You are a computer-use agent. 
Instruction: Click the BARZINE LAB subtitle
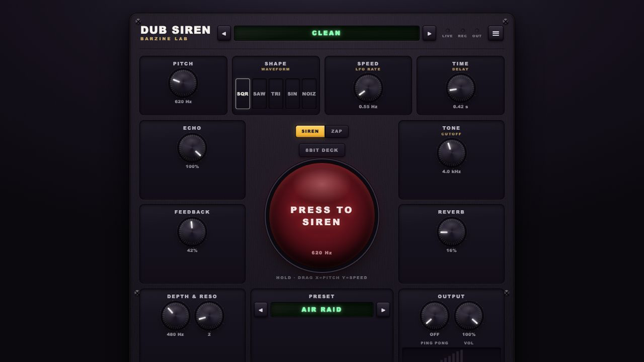pyautogui.click(x=164, y=39)
